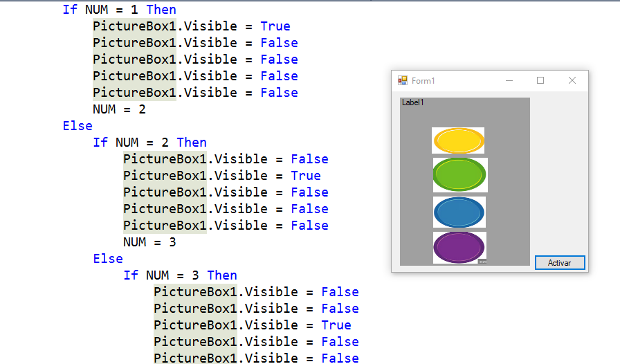
Task: Select the purple oval picture box
Action: 460,248
